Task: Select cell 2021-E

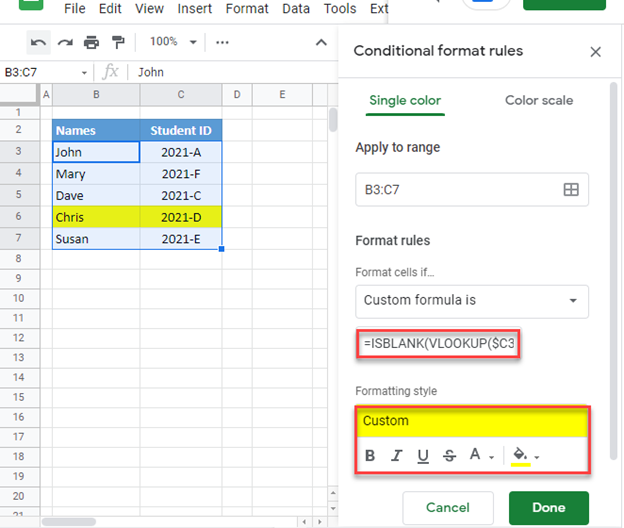Action: 181,239
